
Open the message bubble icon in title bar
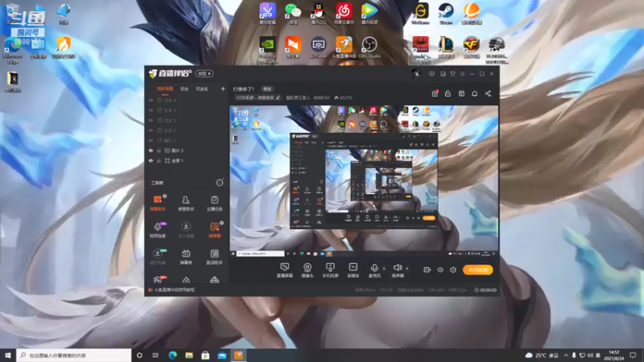pos(431,74)
